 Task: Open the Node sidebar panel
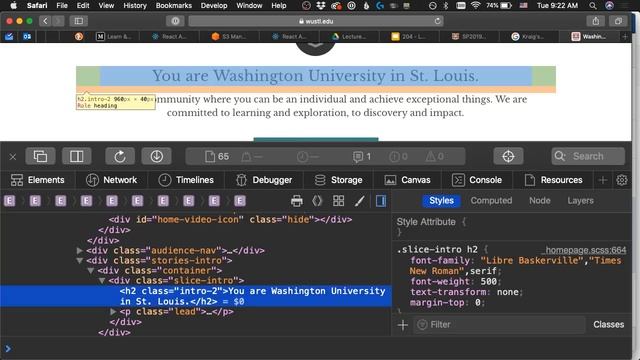point(540,201)
